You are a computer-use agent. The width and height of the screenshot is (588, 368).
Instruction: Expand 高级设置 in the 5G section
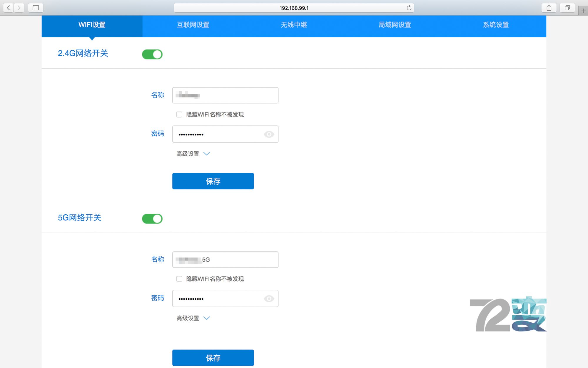coord(193,318)
